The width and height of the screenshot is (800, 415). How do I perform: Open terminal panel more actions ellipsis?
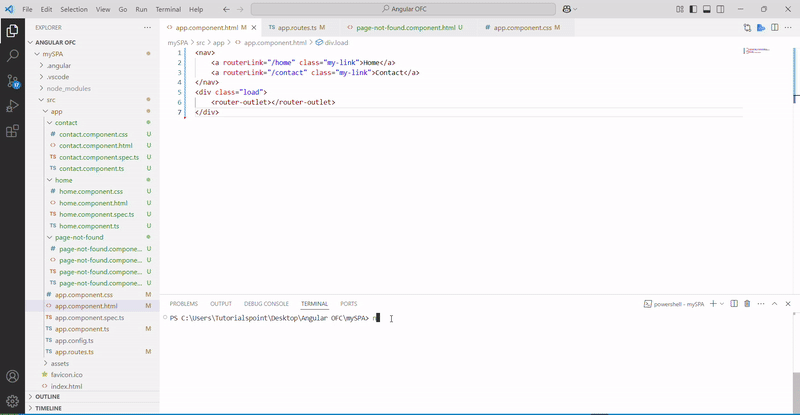click(x=761, y=304)
